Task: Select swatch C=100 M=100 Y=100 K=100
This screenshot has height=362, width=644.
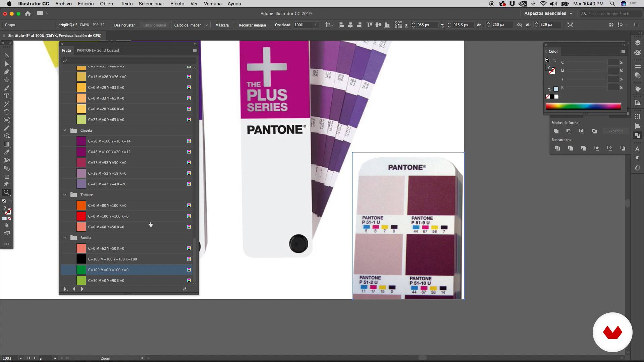Action: (x=127, y=259)
